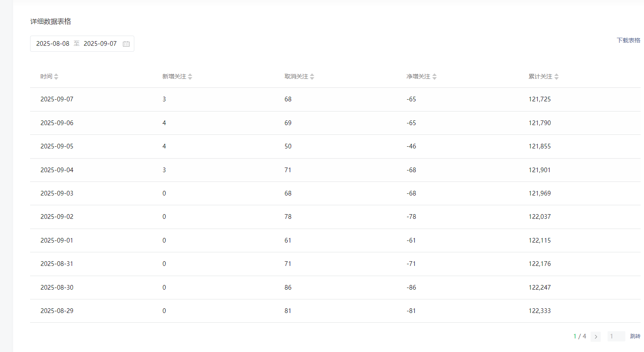This screenshot has width=644, height=352.
Task: Select cumulative value 121,855
Action: [x=540, y=146]
